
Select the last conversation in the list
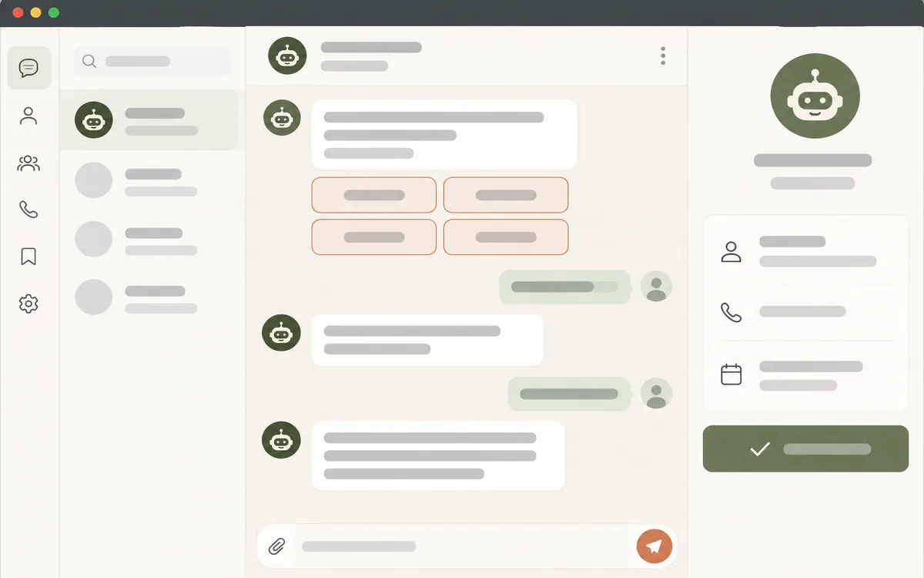[x=149, y=297]
